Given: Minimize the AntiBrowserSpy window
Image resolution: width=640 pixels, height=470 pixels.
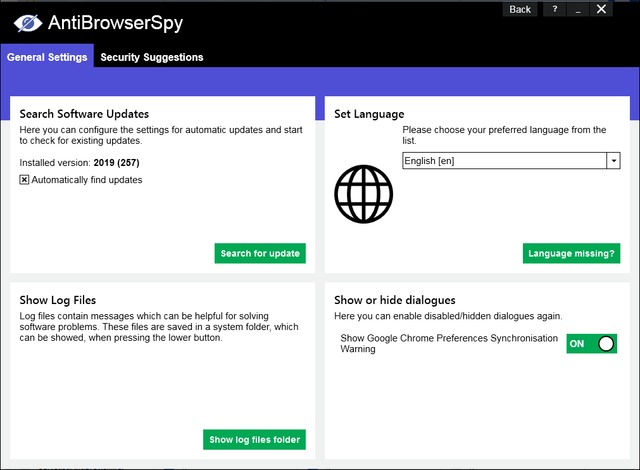Looking at the screenshot, I should pyautogui.click(x=577, y=9).
